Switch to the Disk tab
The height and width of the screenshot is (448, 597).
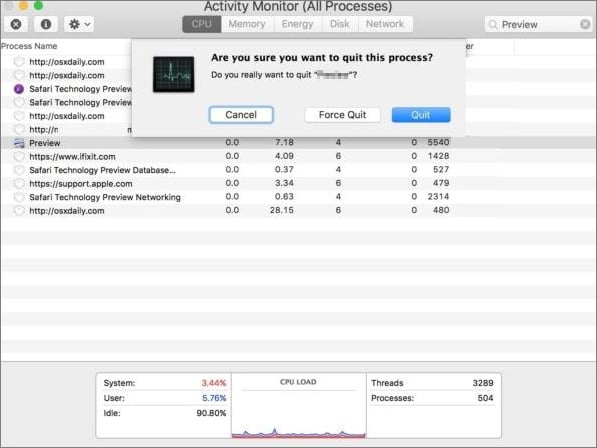(340, 24)
